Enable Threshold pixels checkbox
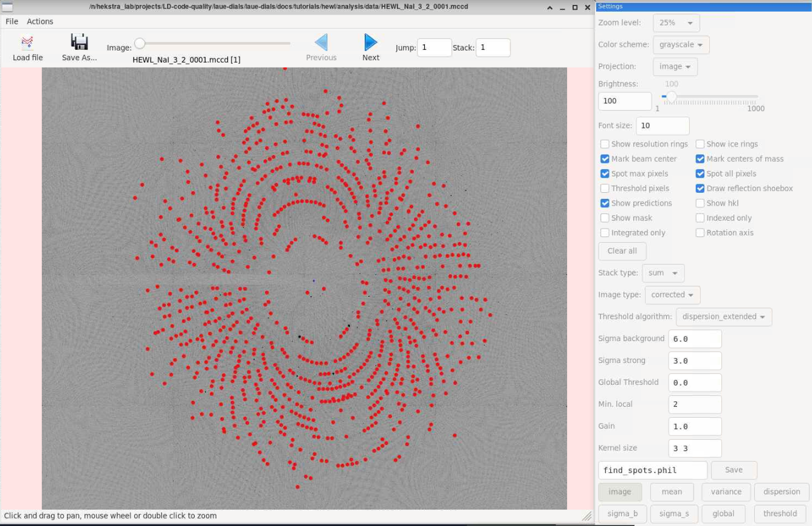 (x=605, y=189)
